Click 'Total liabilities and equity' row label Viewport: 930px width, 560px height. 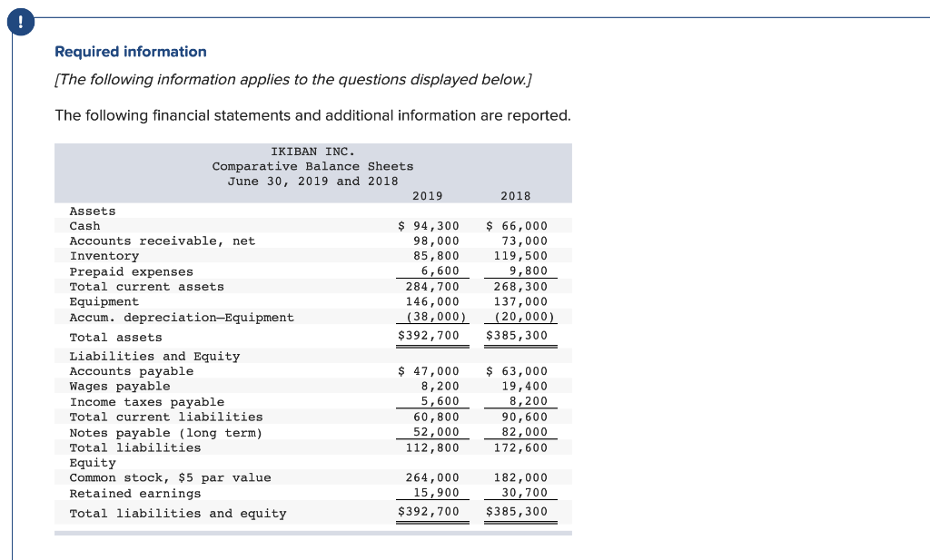tap(178, 514)
